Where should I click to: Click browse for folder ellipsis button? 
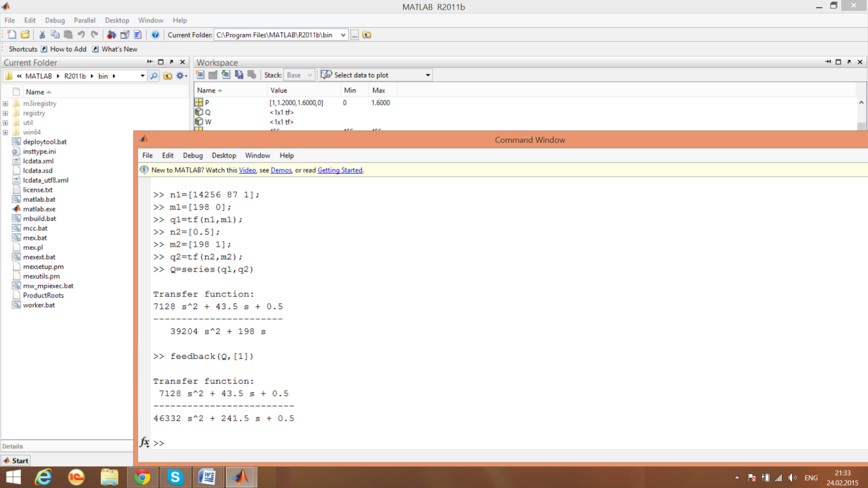pyautogui.click(x=355, y=35)
